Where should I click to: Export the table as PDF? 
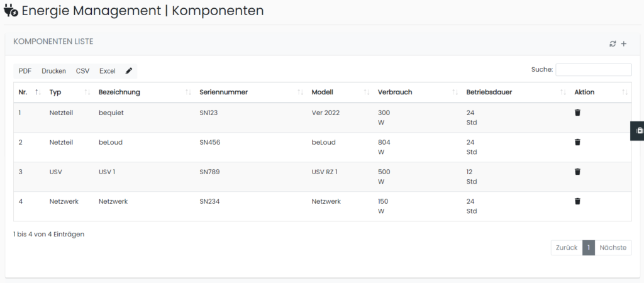25,71
